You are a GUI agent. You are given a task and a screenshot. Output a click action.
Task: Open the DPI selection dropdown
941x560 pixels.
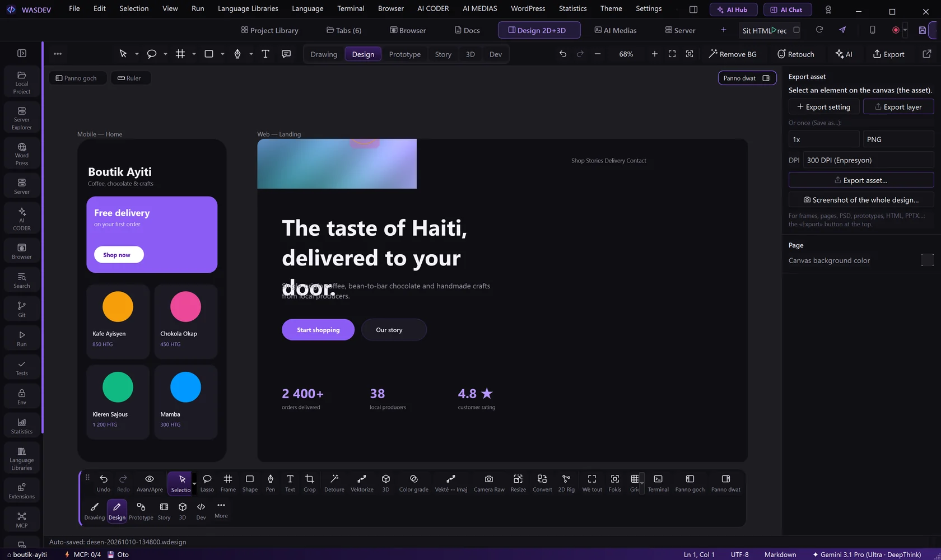(869, 160)
